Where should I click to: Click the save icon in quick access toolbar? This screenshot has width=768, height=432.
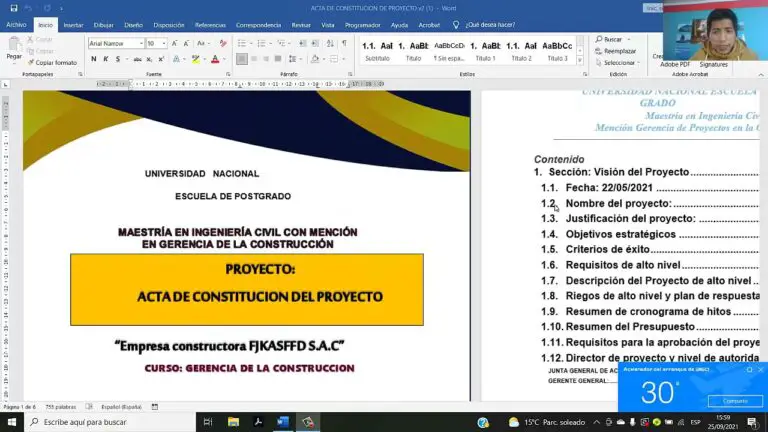[9, 8]
